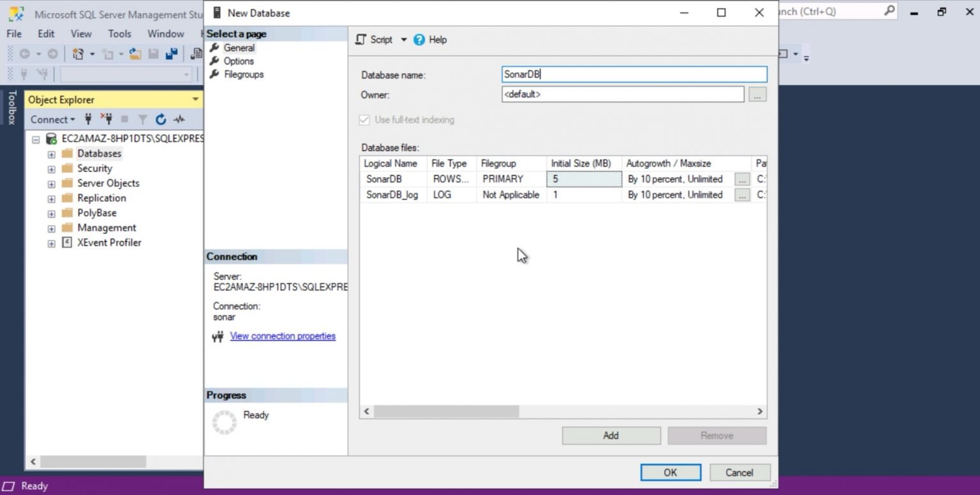Launch Activity Monitor from Object Explorer toolbar
Viewport: 980px width, 495px height.
[x=180, y=119]
